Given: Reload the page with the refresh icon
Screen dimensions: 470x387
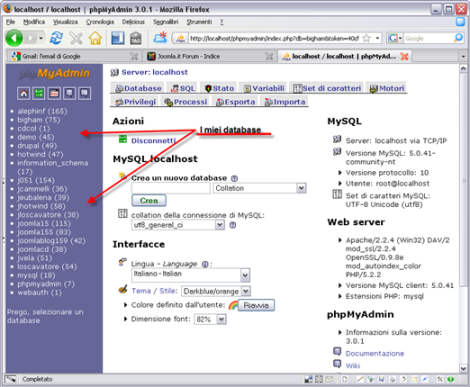Looking at the screenshot, I should pos(56,38).
